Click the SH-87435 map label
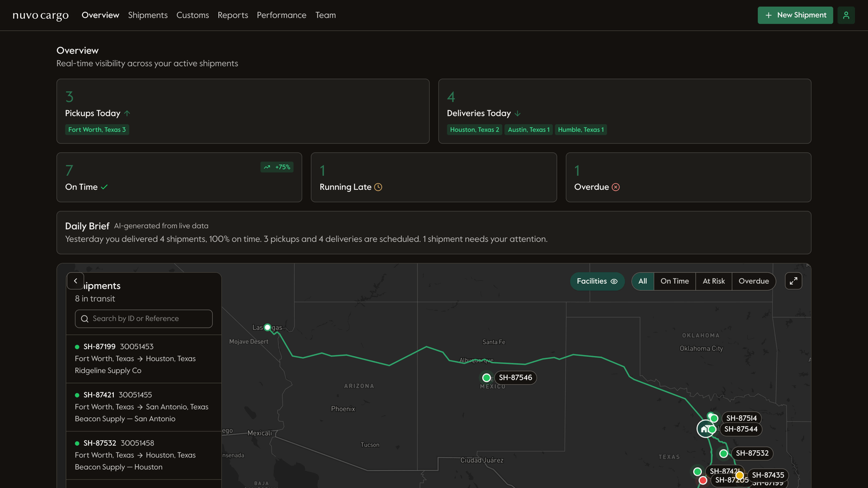Image resolution: width=868 pixels, height=488 pixels. [x=768, y=476]
